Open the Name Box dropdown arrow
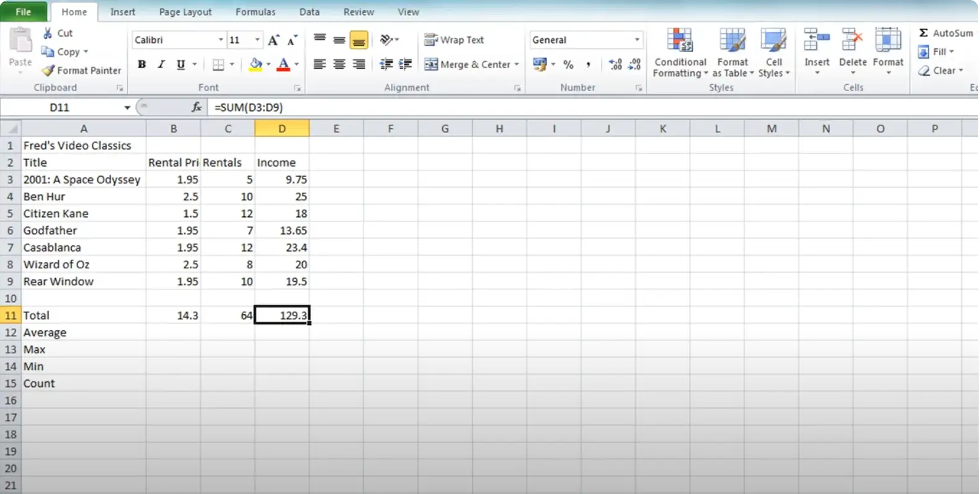980x494 pixels. pos(127,107)
